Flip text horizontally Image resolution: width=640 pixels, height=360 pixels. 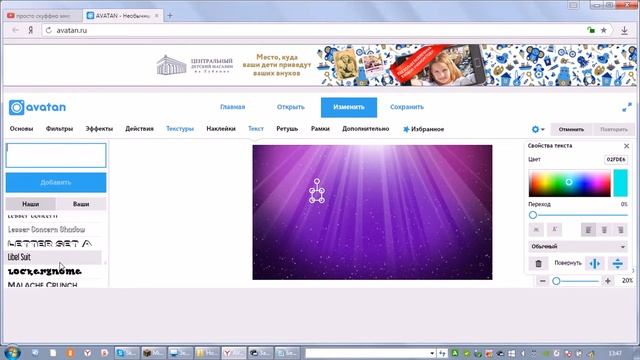595,264
